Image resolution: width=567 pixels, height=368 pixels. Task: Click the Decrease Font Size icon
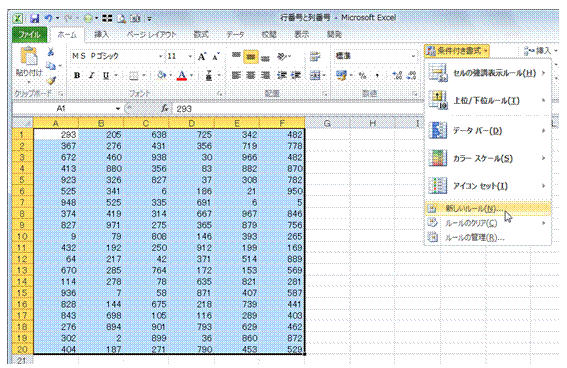216,56
